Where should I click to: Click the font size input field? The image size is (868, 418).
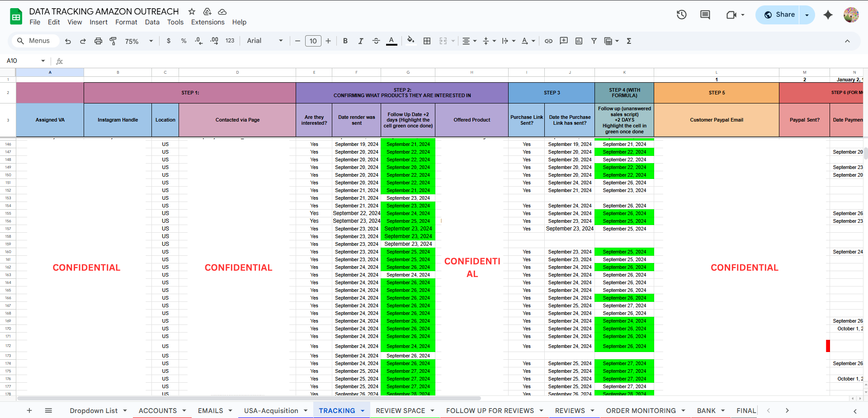point(313,41)
